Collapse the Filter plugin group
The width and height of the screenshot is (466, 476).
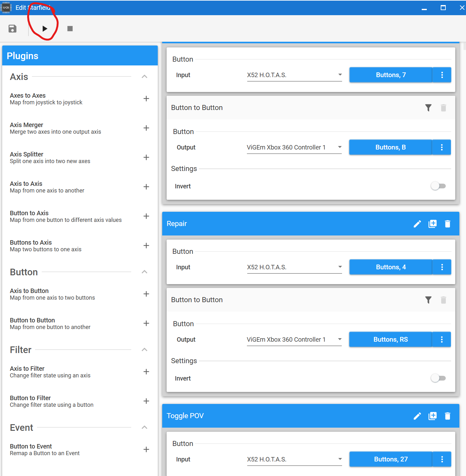(144, 350)
